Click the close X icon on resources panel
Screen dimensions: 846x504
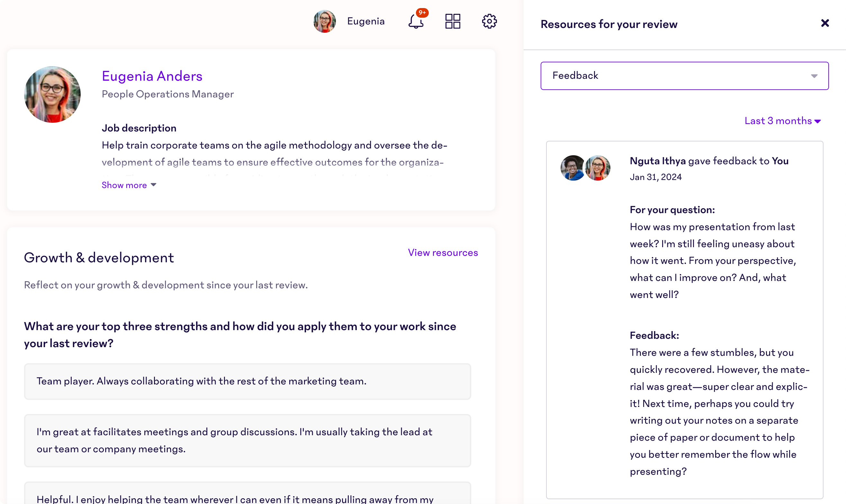[x=825, y=23]
